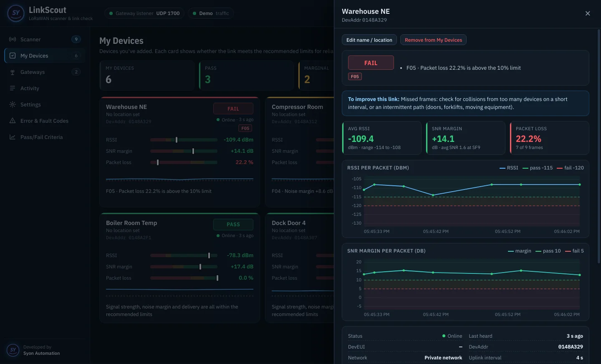
Task: Click the detail panel vertical scrollbar
Action: pos(599,146)
